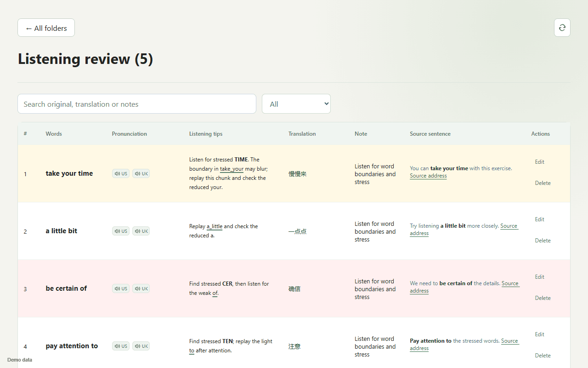Screen dimensions: 588x368
Task: Edit the take your time entry
Action: click(x=539, y=162)
